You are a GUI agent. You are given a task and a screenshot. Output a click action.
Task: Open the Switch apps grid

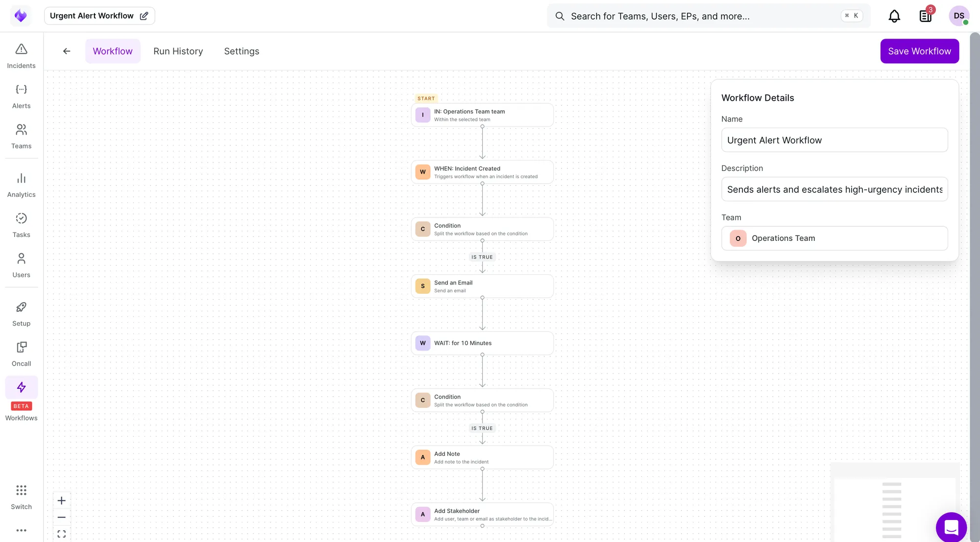21,491
